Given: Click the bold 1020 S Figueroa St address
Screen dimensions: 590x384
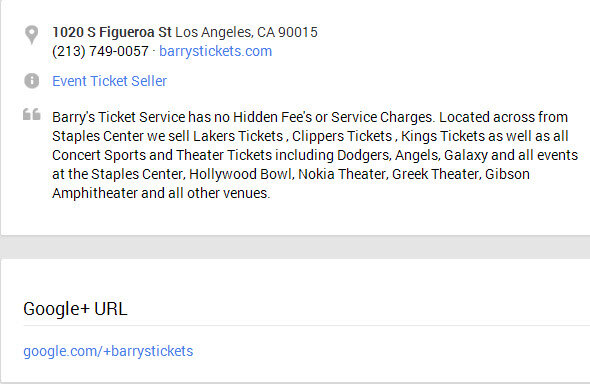Looking at the screenshot, I should tap(112, 32).
